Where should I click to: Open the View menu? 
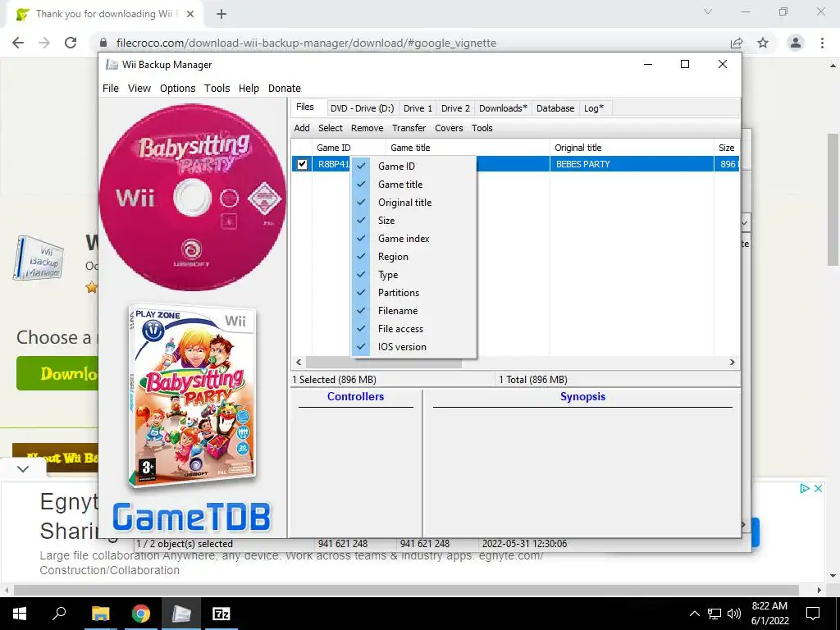point(139,89)
